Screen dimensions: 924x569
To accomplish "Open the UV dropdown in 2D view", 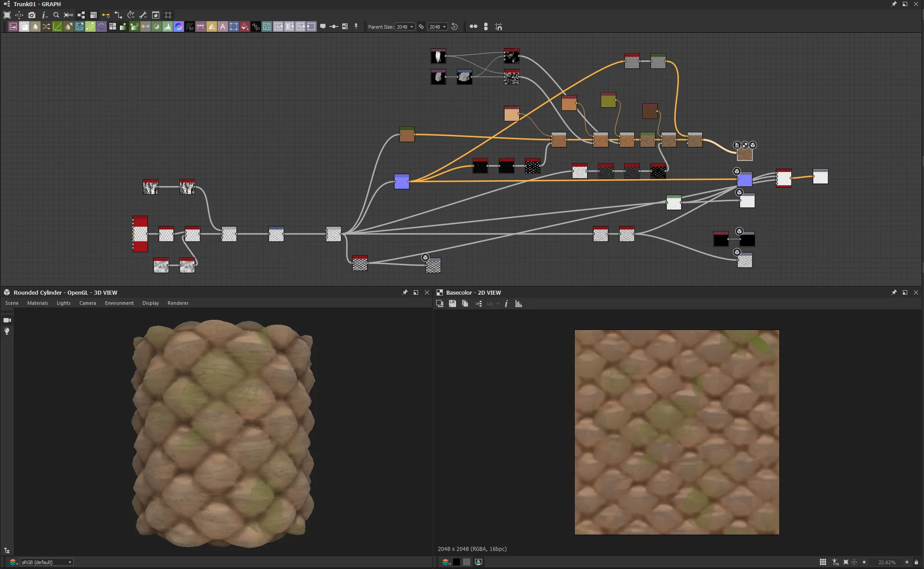I will point(493,303).
